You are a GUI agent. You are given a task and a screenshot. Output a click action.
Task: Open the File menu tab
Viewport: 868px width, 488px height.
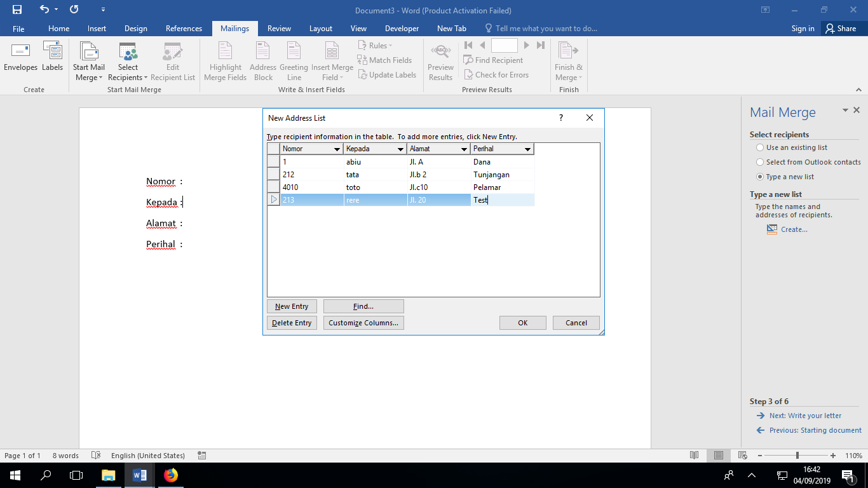click(x=18, y=29)
